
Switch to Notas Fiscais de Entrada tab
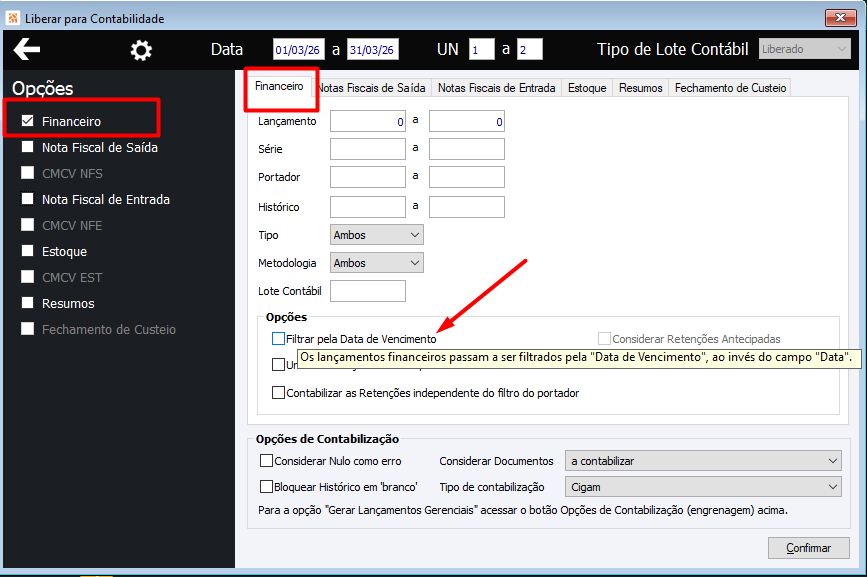(x=497, y=88)
